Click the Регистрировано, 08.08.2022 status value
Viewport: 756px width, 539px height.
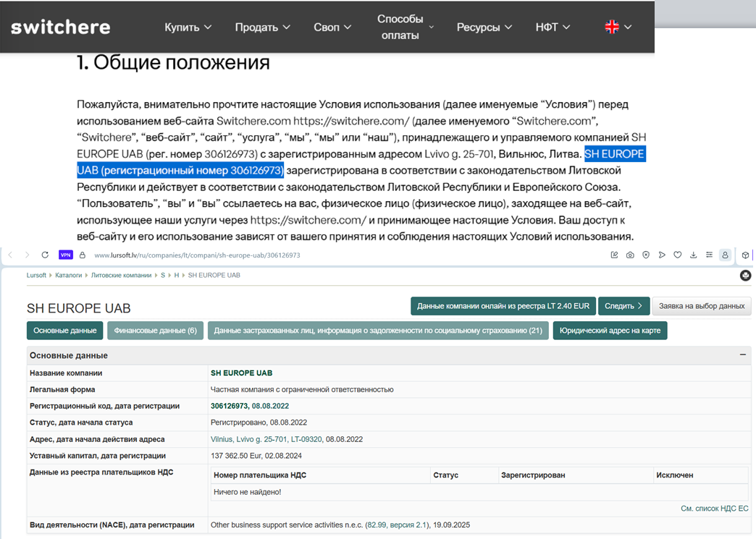pos(259,423)
